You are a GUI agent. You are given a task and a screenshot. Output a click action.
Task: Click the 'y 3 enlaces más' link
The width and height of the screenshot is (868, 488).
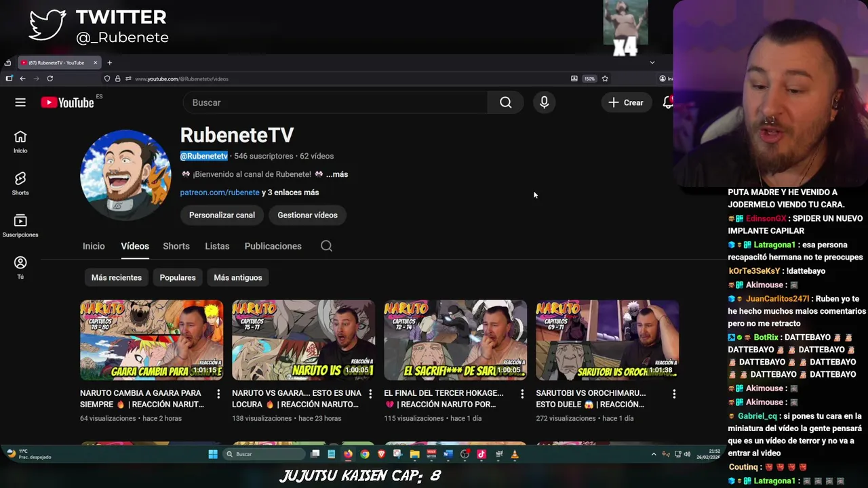point(290,192)
